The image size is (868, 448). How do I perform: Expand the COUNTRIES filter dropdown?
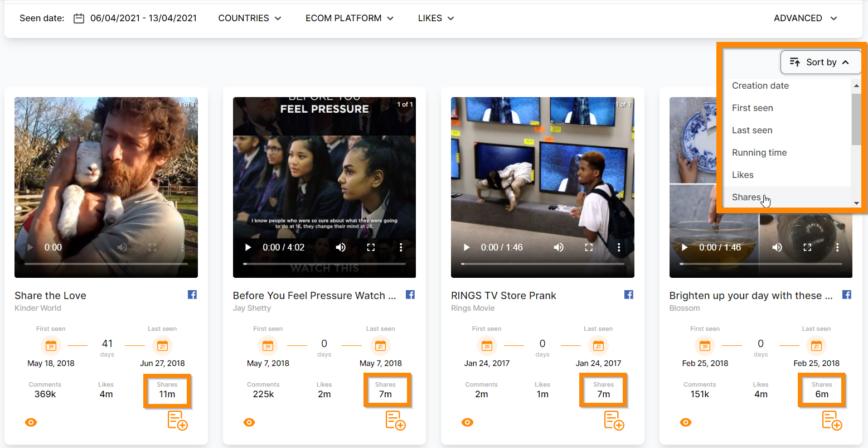pyautogui.click(x=250, y=18)
